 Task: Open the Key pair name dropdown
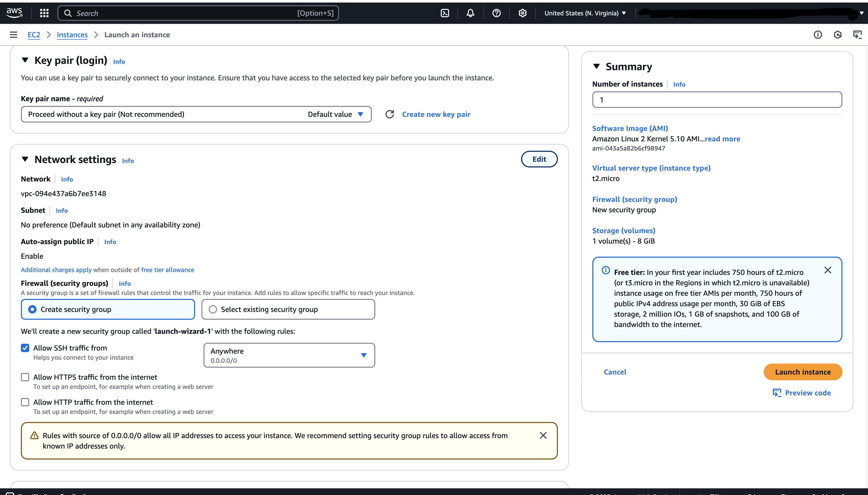click(196, 114)
